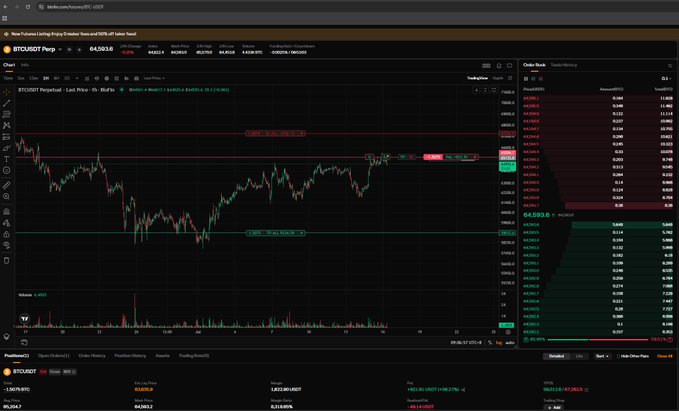Open the Last Price source dropdown
Screen dimensions: 679x411
[154, 78]
